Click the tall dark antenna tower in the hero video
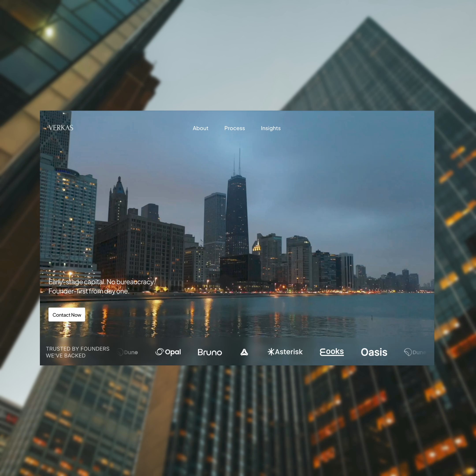The height and width of the screenshot is (476, 476). [237, 212]
